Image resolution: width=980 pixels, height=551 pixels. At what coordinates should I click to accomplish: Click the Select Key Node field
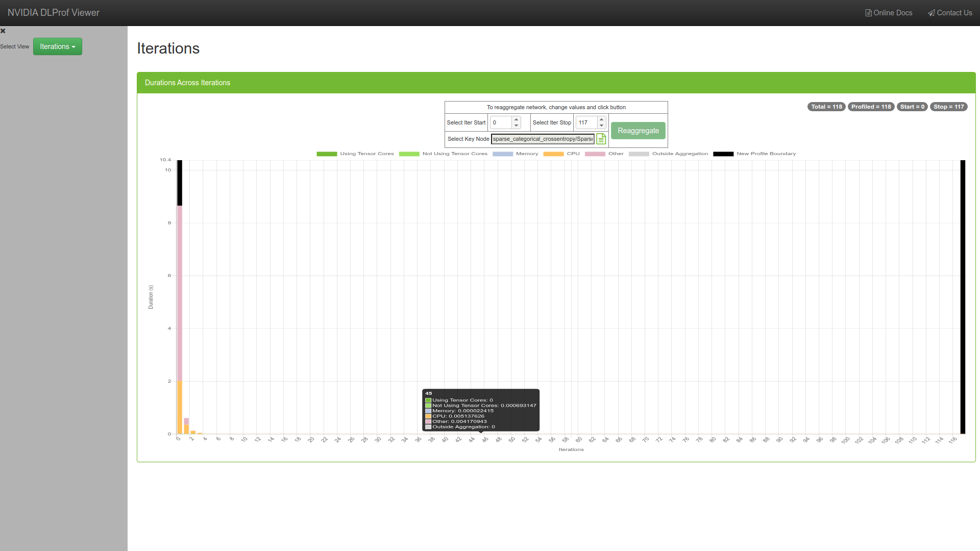543,139
